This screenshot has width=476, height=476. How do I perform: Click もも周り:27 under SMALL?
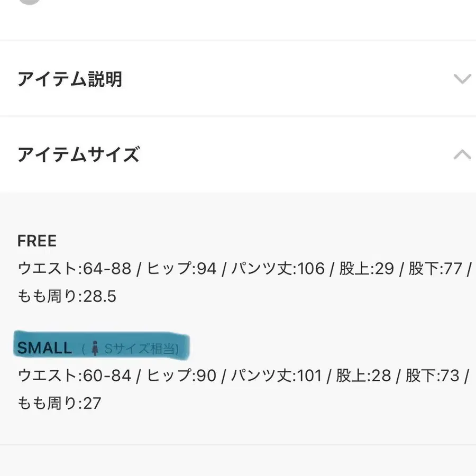click(58, 404)
